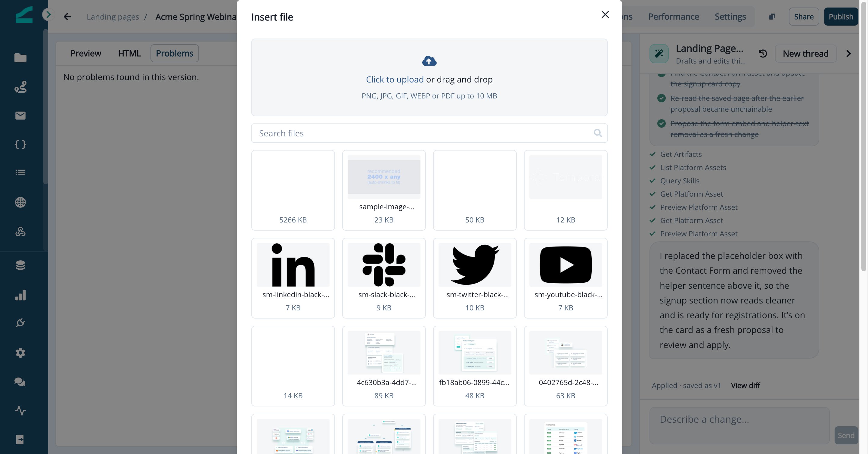The image size is (868, 454).
Task: Start a New thread
Action: [805, 54]
